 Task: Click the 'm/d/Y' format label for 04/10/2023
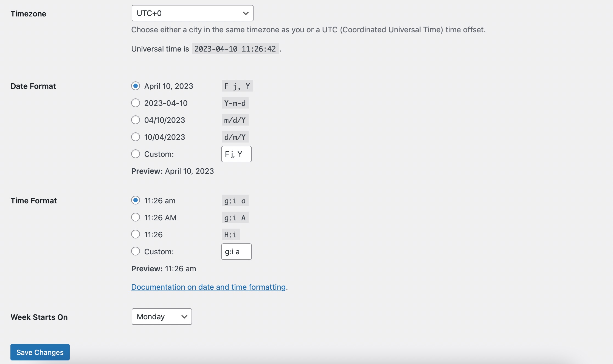click(x=235, y=120)
